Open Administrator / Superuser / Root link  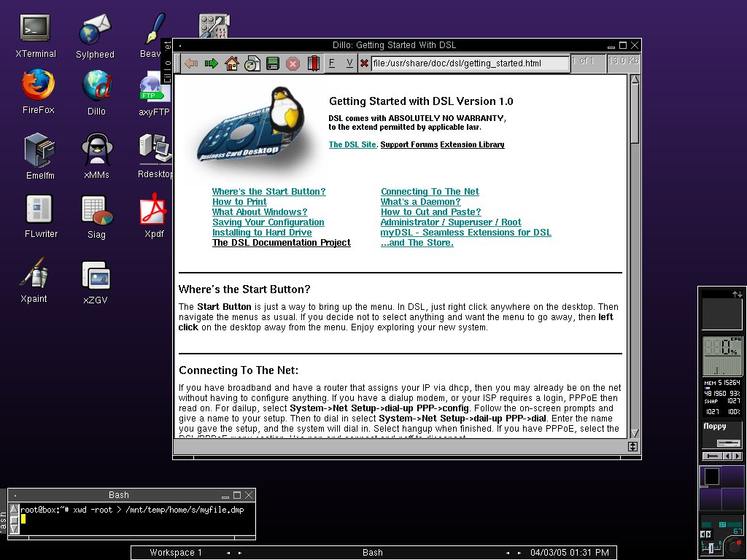451,222
